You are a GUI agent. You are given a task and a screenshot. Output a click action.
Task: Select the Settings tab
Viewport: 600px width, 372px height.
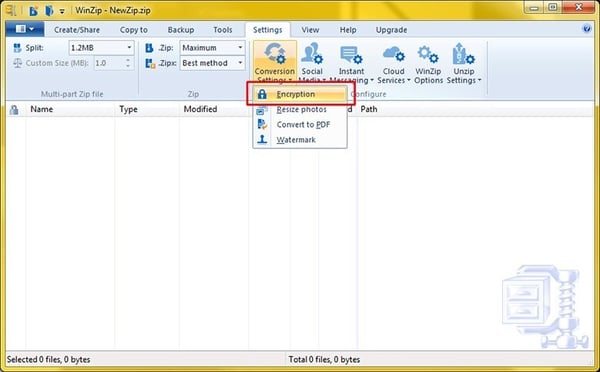pyautogui.click(x=267, y=30)
